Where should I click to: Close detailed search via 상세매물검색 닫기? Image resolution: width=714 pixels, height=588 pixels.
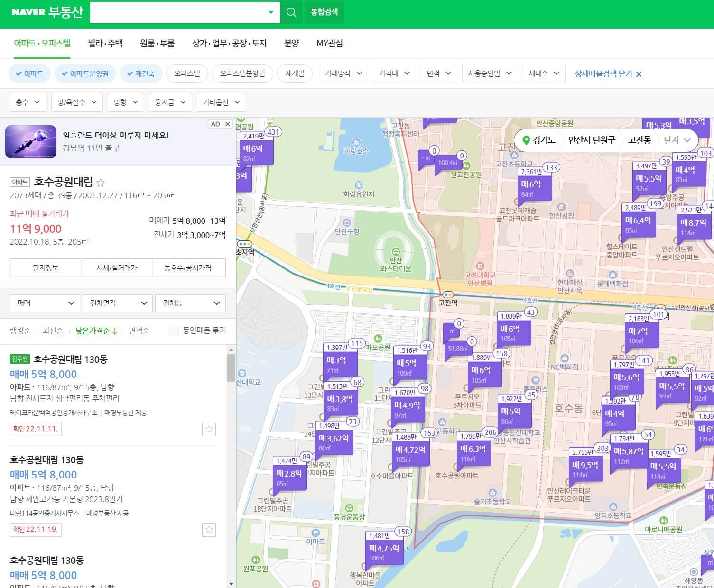point(608,74)
